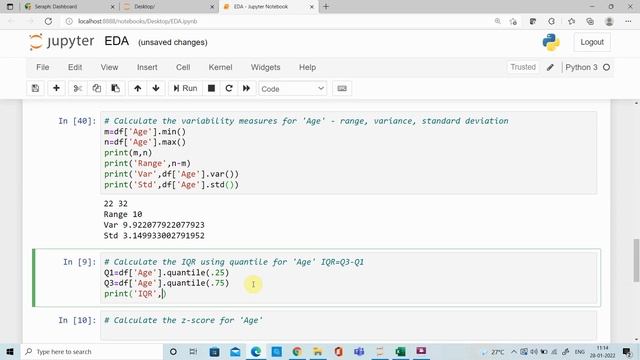Cut selected cells with scissors icon
This screenshot has height=360, width=640.
(78, 89)
